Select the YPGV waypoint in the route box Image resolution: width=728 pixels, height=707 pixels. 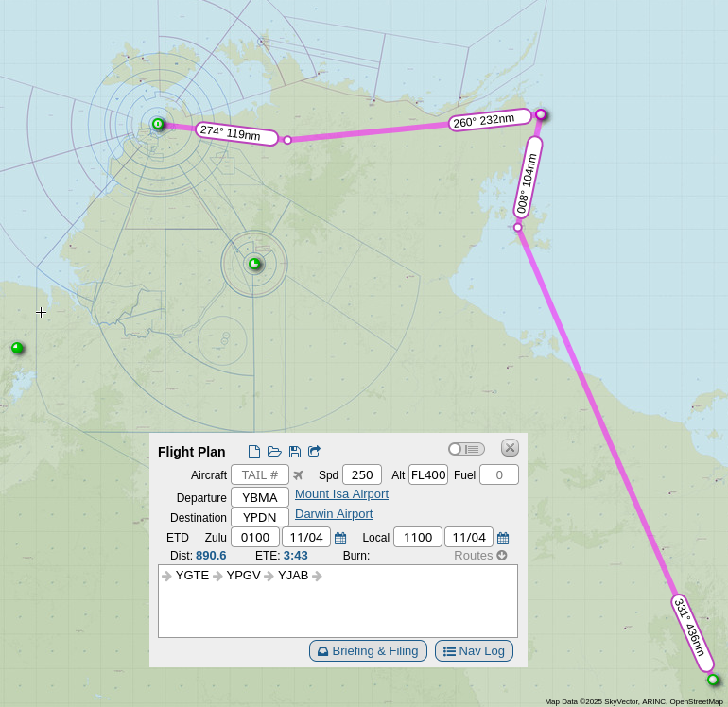[243, 576]
